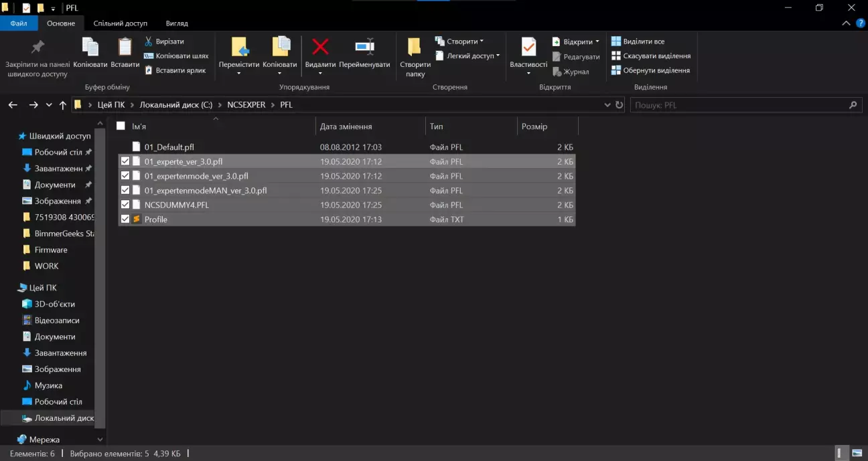Screen dimensions: 868x461
Task: Switch to Основне ribbon tab
Action: (x=61, y=23)
